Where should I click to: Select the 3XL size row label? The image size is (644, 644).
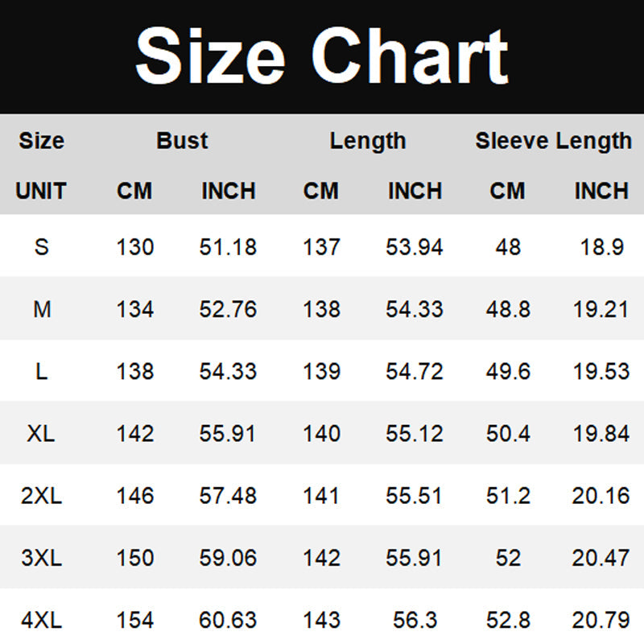pos(41,558)
